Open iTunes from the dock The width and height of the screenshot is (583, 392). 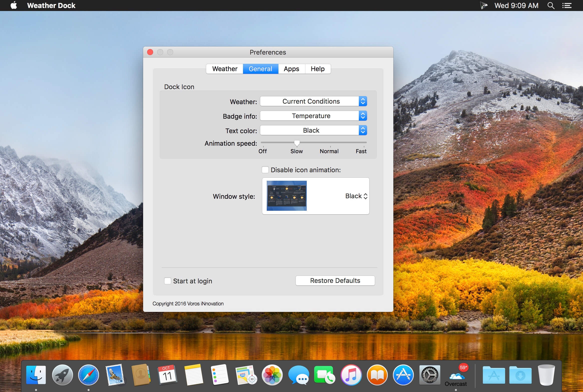pyautogui.click(x=351, y=375)
